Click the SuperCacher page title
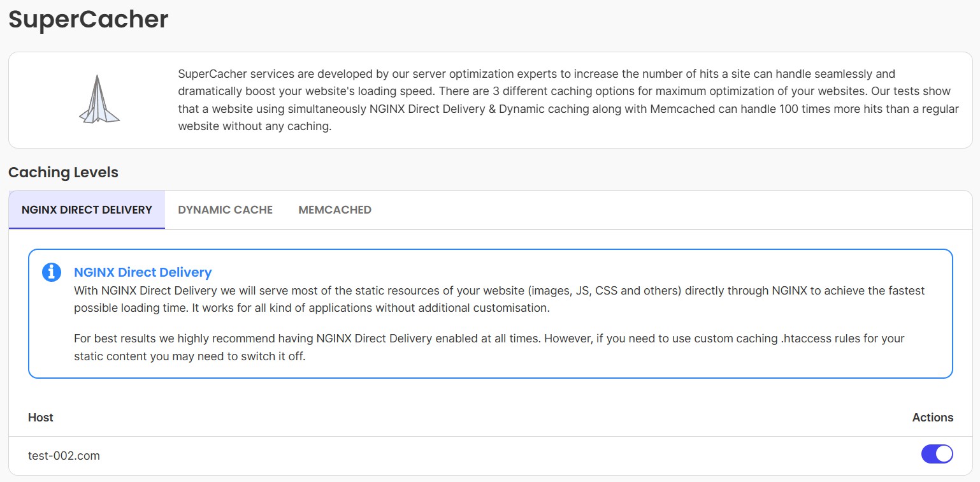Image resolution: width=980 pixels, height=482 pixels. pyautogui.click(x=87, y=19)
